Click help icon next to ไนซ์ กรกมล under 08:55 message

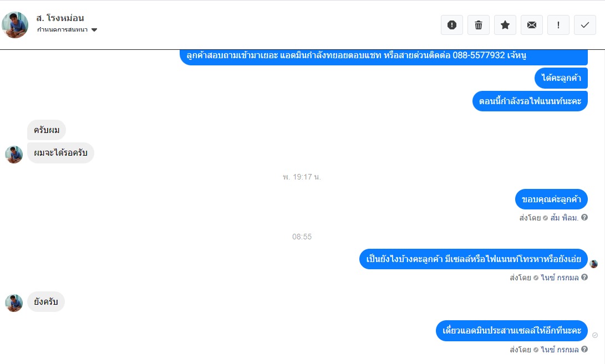click(584, 277)
